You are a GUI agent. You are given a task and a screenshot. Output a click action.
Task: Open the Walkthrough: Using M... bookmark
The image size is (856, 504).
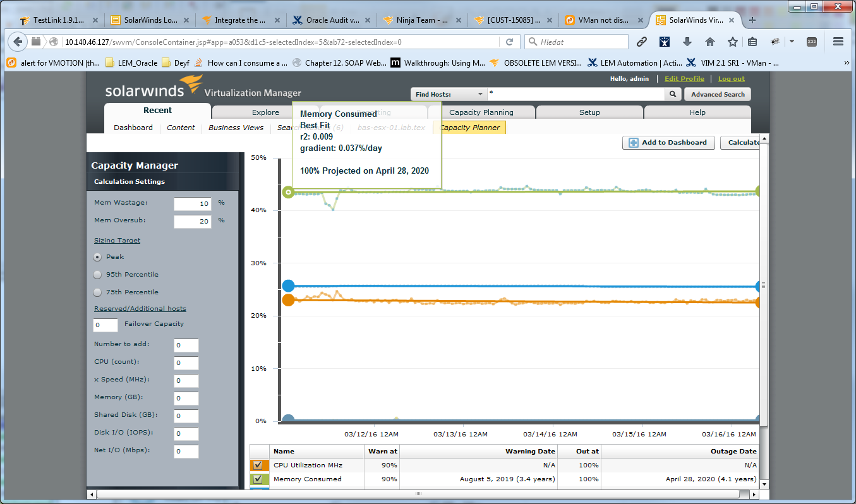click(x=438, y=63)
